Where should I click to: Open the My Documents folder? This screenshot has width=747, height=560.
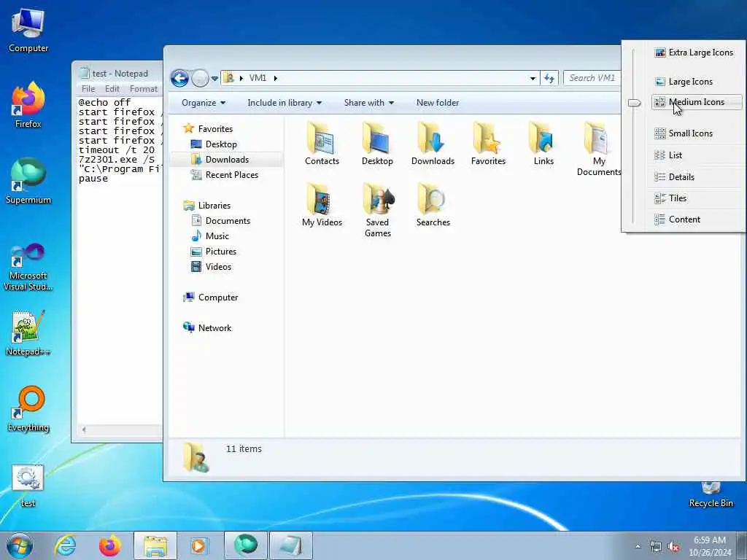[x=598, y=149]
